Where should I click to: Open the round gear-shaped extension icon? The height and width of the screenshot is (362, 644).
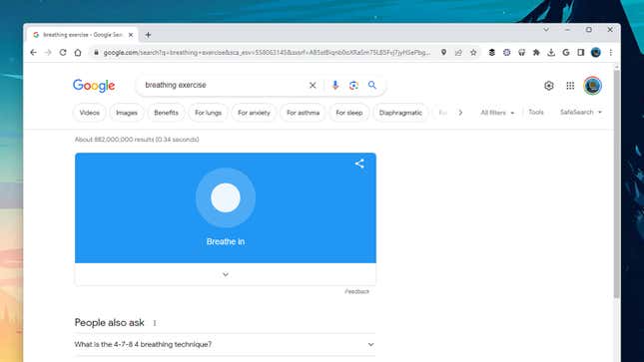507,53
